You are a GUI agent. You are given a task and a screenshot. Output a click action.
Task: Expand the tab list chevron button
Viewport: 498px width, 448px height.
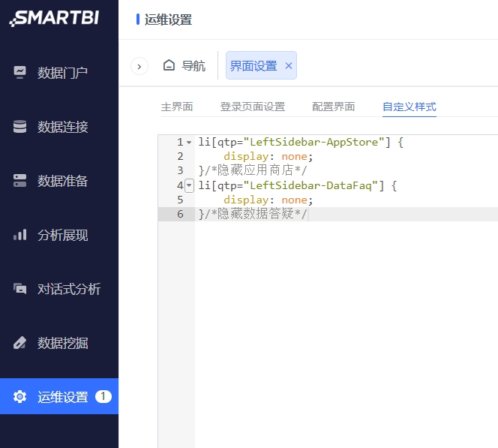[x=139, y=66]
